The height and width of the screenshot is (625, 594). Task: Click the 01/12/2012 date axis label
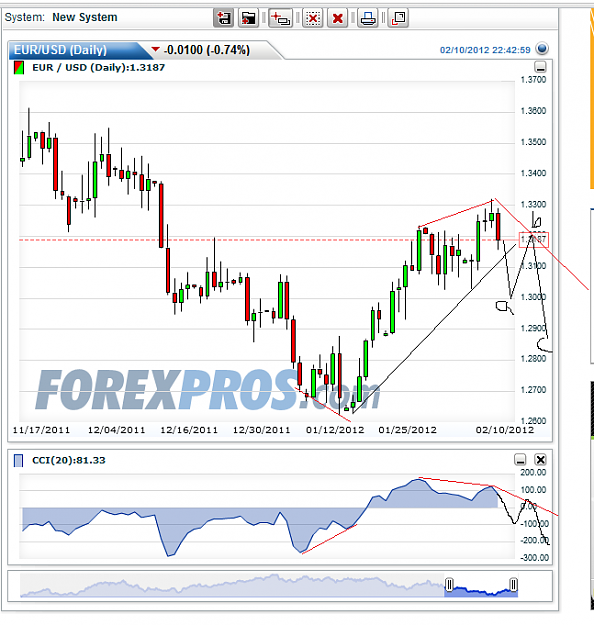pos(335,430)
